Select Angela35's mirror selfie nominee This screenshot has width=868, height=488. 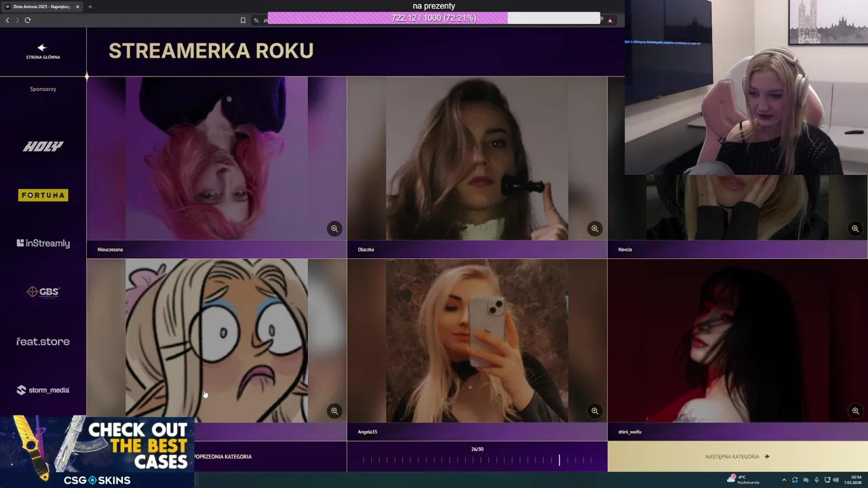point(477,340)
